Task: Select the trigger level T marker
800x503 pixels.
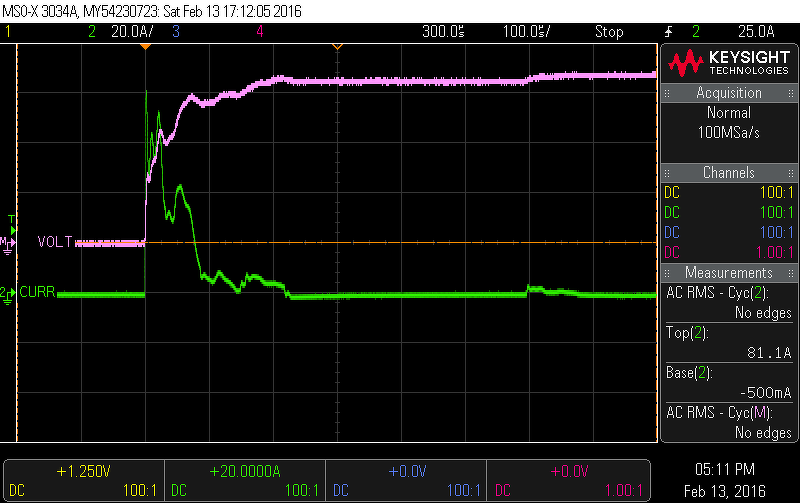Action: tap(12, 224)
